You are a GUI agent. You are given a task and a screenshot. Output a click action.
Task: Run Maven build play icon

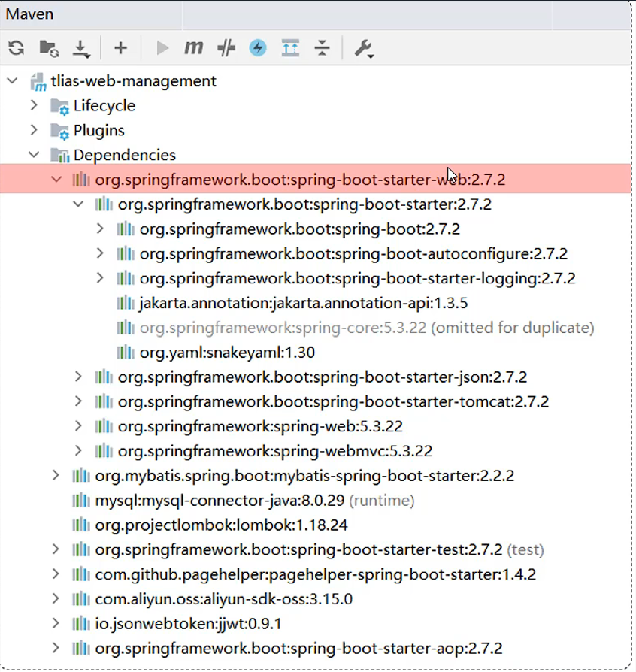162,47
